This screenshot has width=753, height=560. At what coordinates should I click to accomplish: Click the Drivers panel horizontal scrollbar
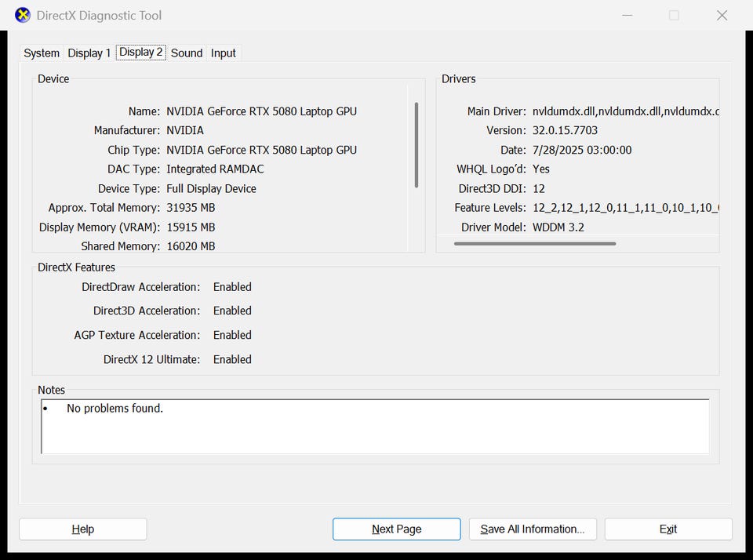pos(535,243)
